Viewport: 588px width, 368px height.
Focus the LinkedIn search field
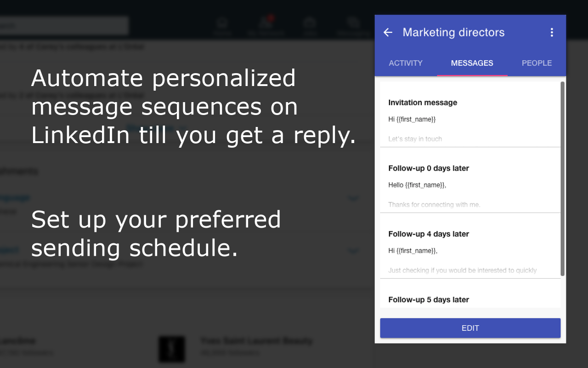pos(64,26)
